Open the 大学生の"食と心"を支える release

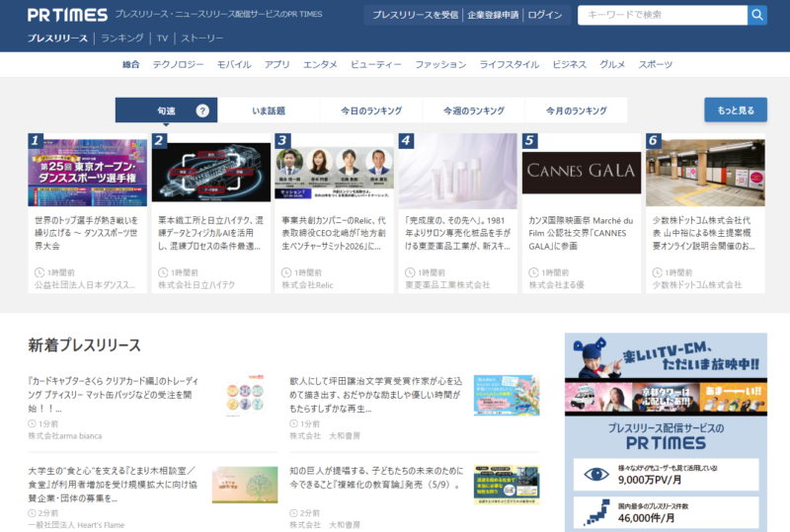coord(113,485)
